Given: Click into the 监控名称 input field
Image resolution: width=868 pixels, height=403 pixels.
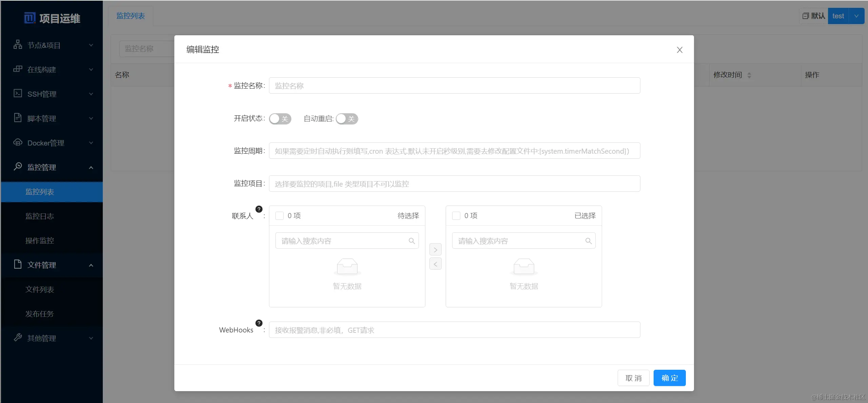Looking at the screenshot, I should (x=454, y=86).
